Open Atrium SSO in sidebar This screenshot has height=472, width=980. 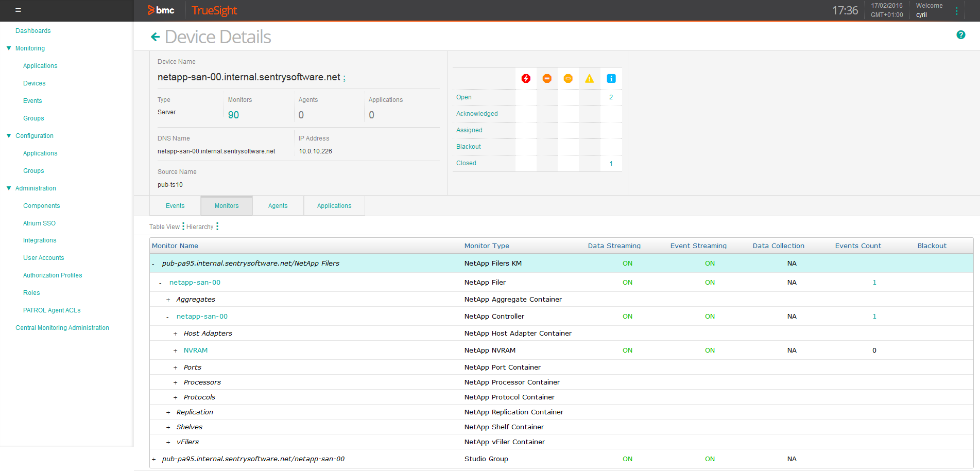39,223
